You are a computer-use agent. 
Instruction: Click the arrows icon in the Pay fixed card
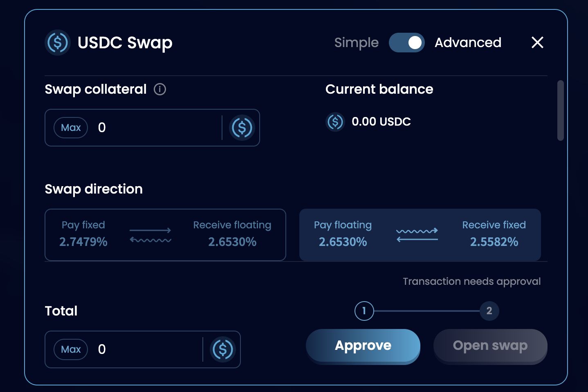[150, 235]
